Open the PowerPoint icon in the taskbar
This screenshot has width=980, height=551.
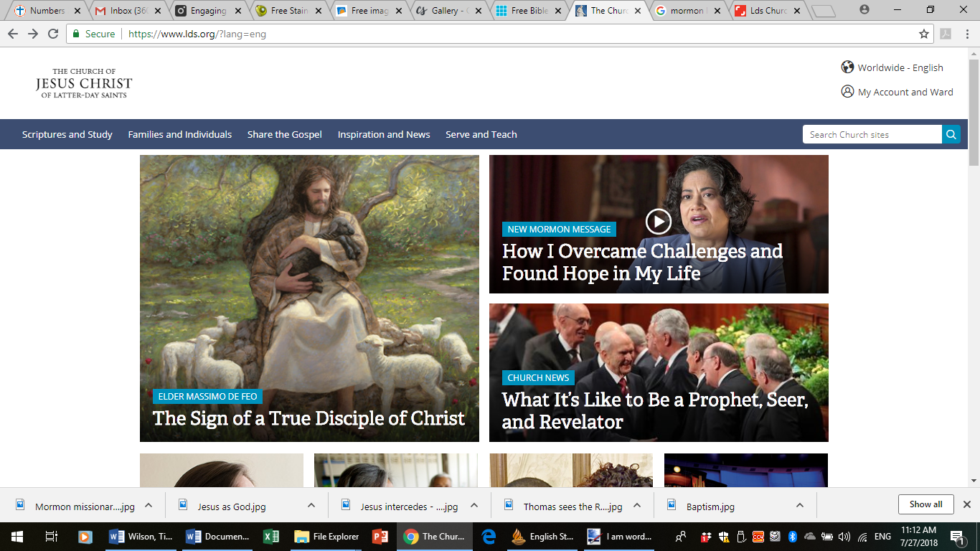coord(380,536)
